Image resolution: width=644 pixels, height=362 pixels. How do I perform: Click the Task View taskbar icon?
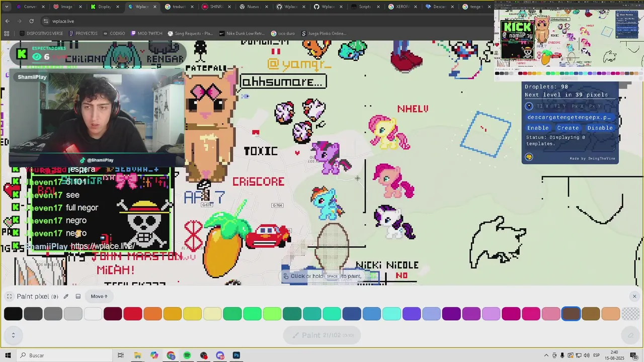point(121,355)
